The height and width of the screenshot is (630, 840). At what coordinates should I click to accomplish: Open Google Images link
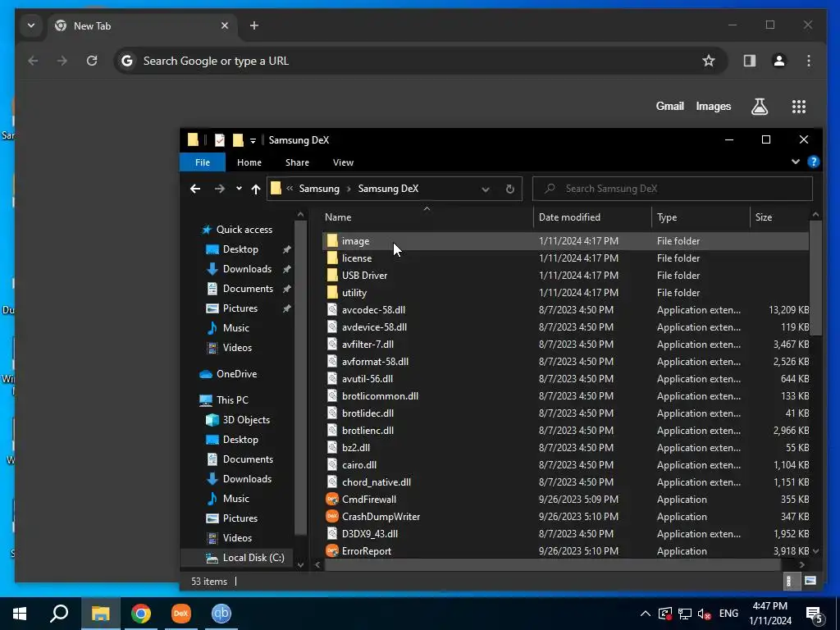(713, 106)
